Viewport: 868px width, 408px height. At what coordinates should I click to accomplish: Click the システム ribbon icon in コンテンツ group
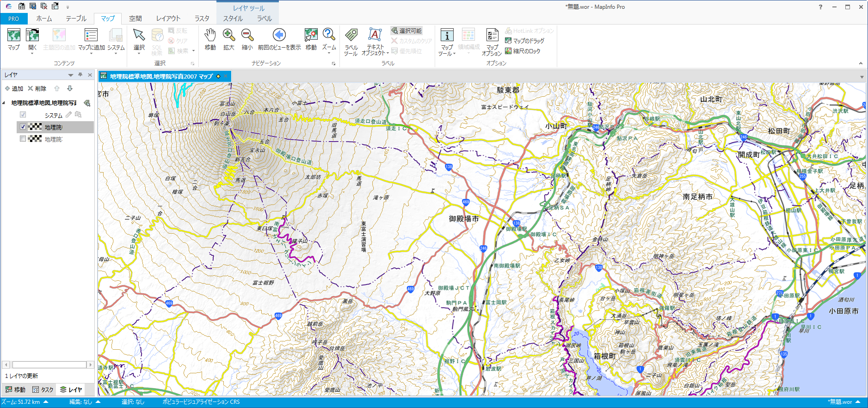click(116, 35)
